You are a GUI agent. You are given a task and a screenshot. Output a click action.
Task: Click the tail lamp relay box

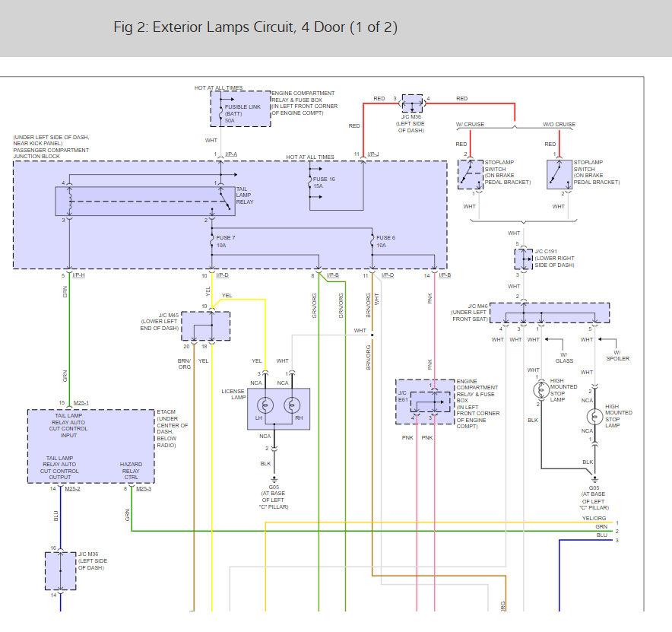point(145,201)
